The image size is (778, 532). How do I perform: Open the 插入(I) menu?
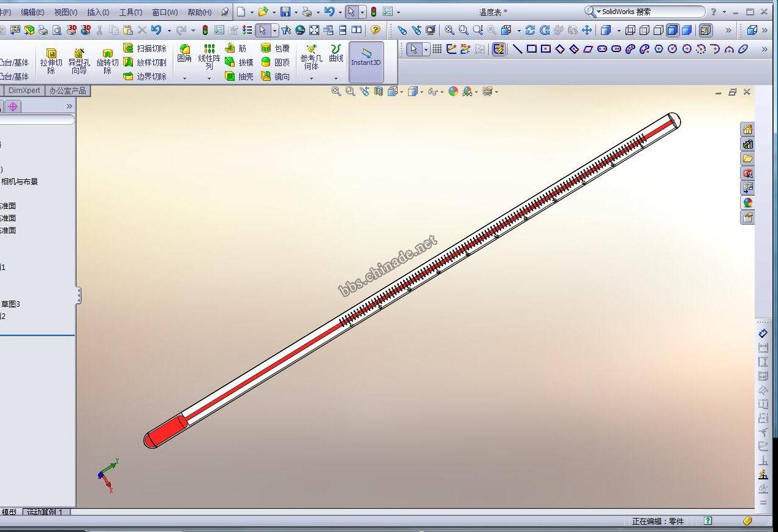pyautogui.click(x=98, y=12)
